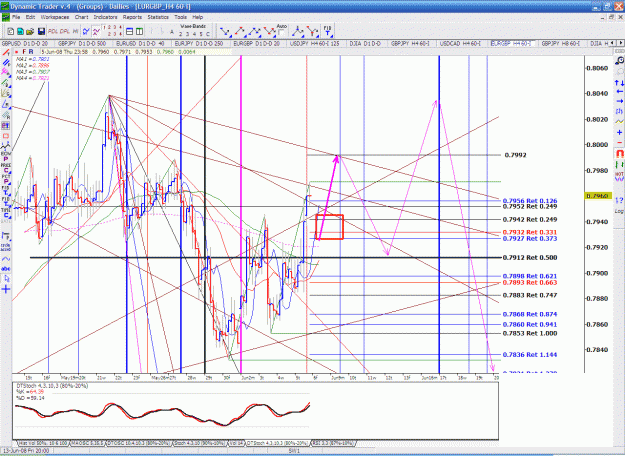Select the TIME C cycle tool
Viewport: 625px width, 456px height.
[6, 213]
